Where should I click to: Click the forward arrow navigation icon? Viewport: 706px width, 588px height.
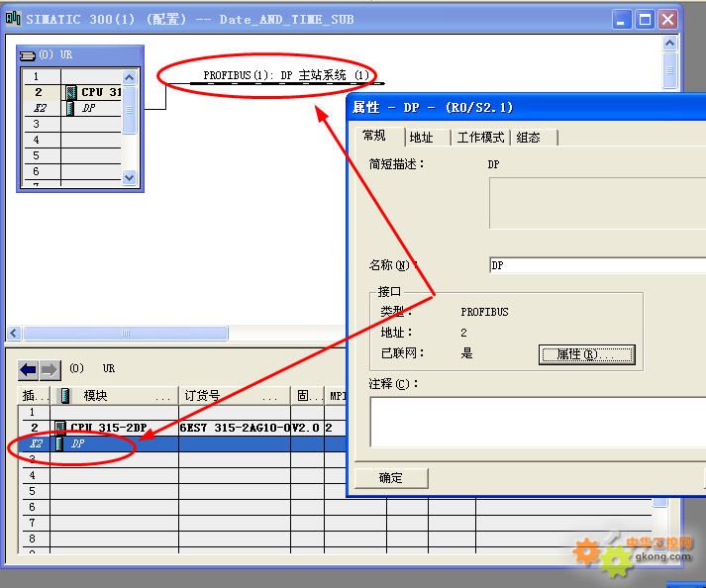[x=50, y=369]
